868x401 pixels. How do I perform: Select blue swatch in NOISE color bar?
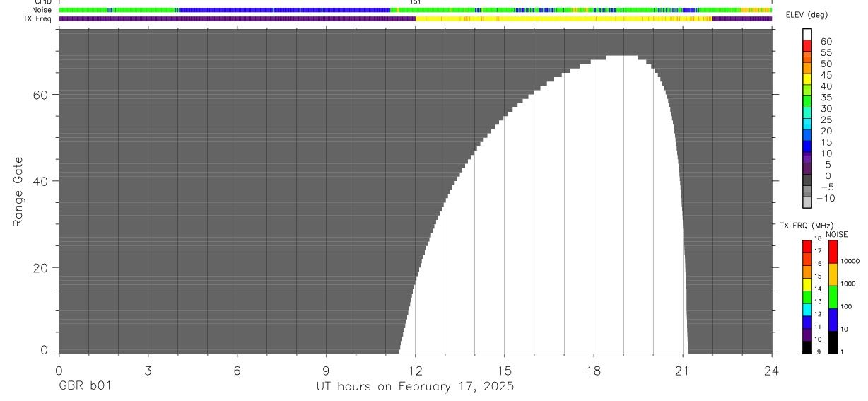(x=833, y=320)
